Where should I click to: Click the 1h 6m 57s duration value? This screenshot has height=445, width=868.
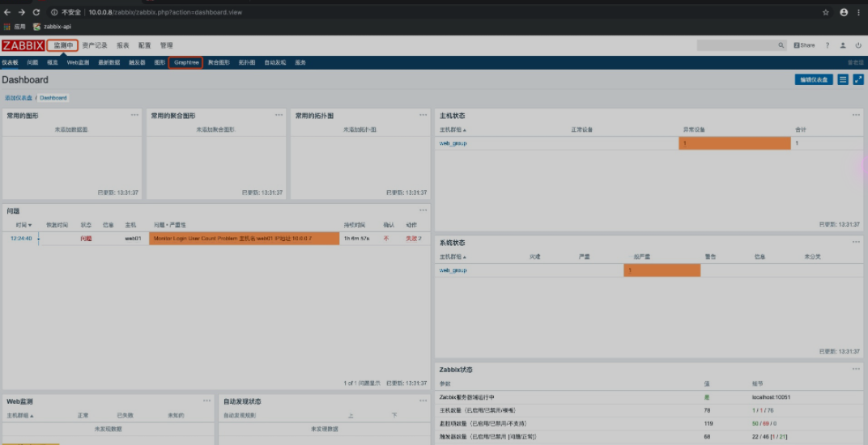click(356, 239)
